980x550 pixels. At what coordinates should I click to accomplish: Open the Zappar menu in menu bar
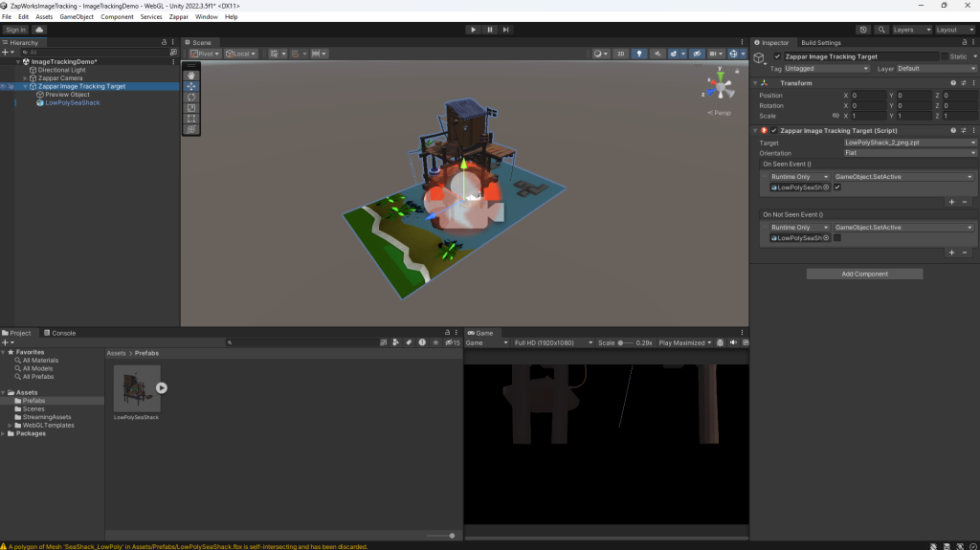click(179, 17)
